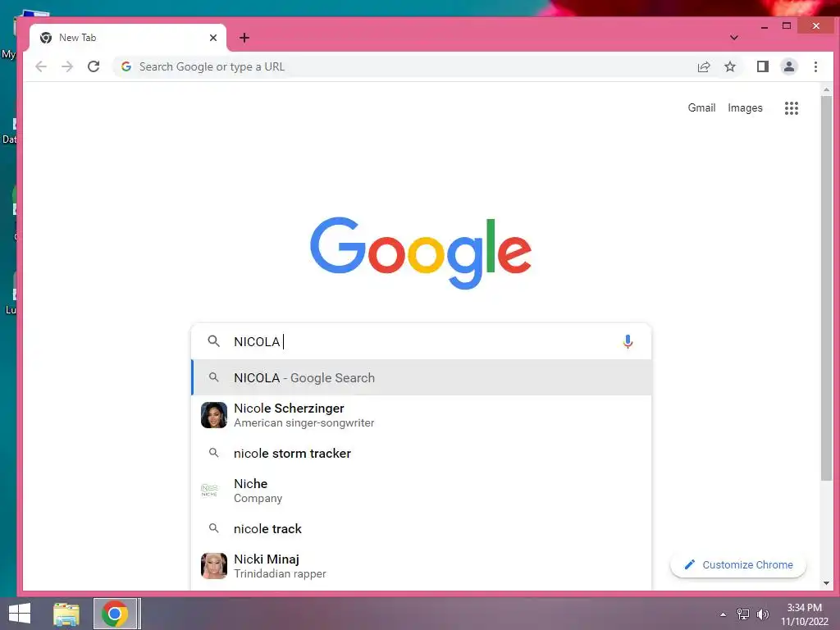Open the Gmail link

pyautogui.click(x=701, y=107)
